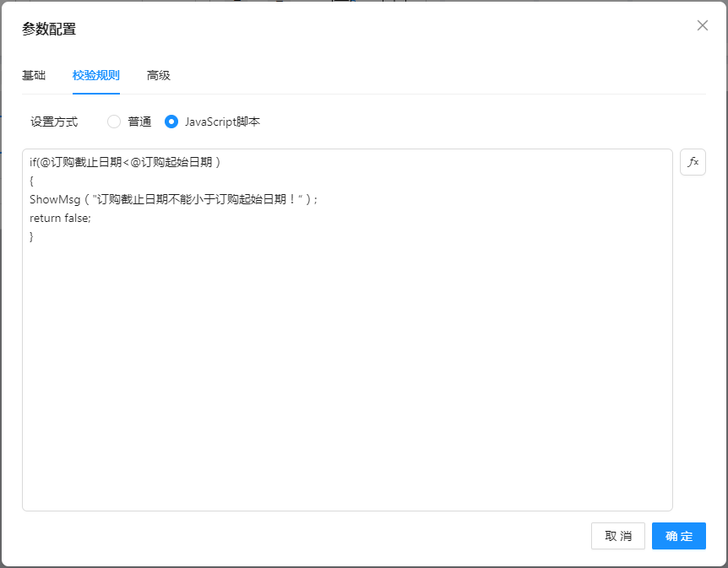
Task: Click the 取消 button
Action: click(618, 536)
